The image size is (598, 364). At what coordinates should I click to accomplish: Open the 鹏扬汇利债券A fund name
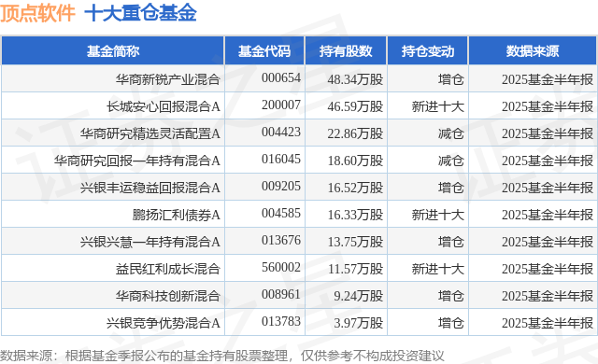pos(177,215)
